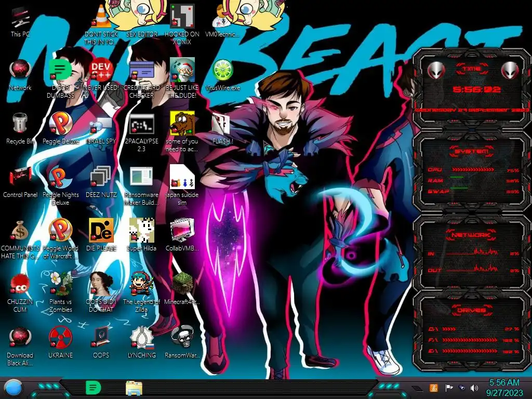The image size is (532, 399).
Task: Select the RansomWar skull icon
Action: (182, 343)
